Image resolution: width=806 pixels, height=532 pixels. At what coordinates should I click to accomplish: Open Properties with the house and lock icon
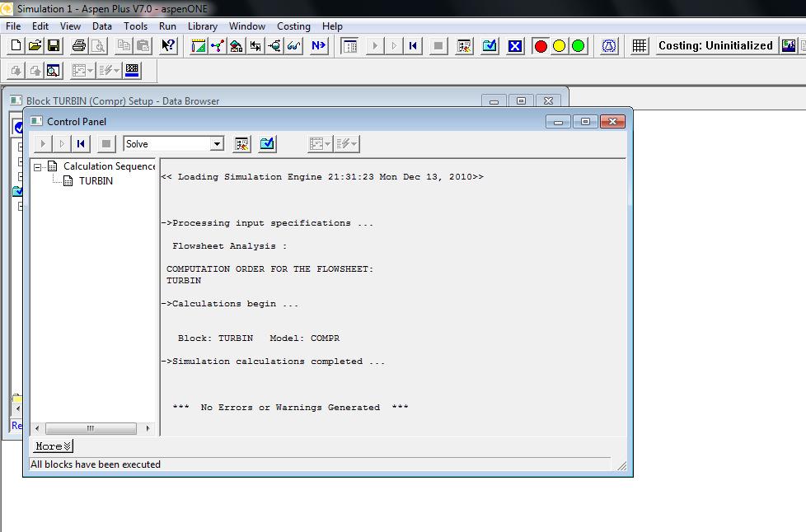[x=237, y=45]
